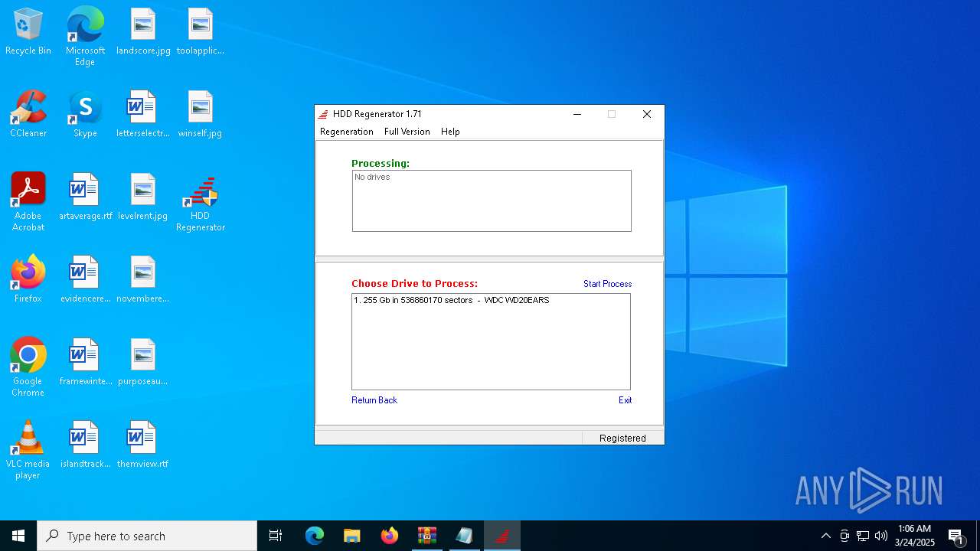
Task: Click the volume tray icon
Action: 881,536
